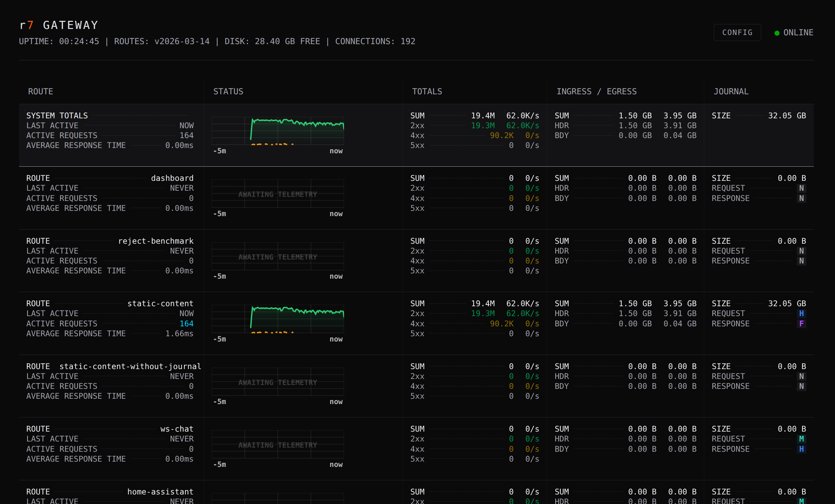Click the RESPONSE badge H for ws-chat route
Screen dimensions: 835x504
(801, 449)
